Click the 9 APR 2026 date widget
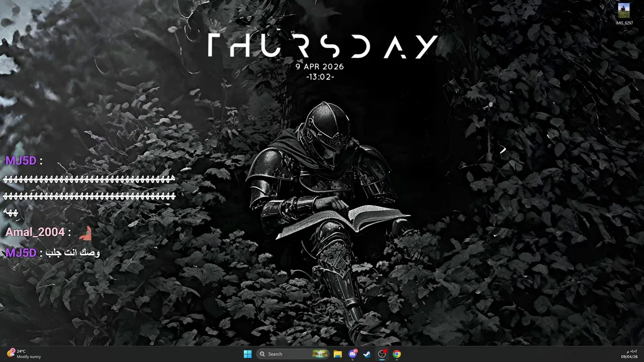Image resolution: width=644 pixels, height=362 pixels. click(x=319, y=66)
